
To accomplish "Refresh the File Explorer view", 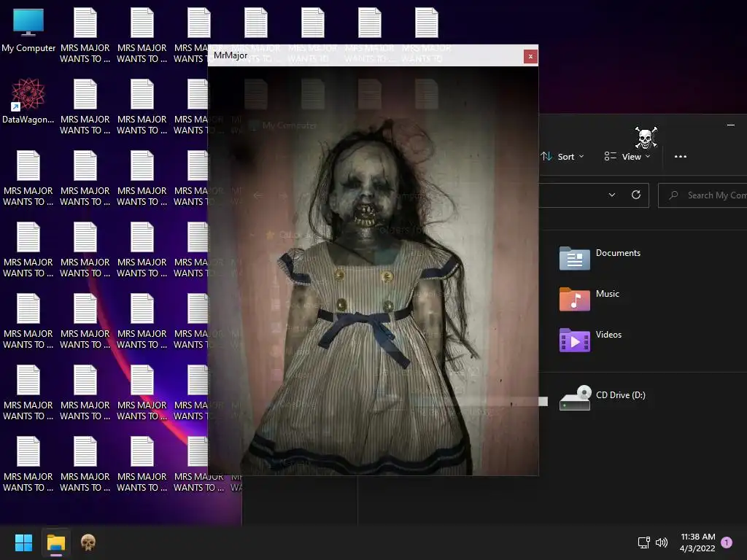I will pos(635,195).
